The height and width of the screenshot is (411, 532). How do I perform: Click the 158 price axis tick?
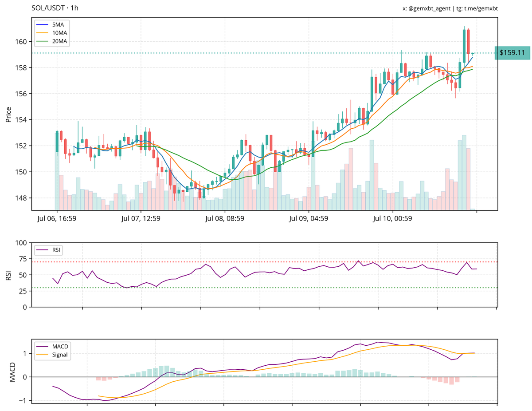[21, 68]
